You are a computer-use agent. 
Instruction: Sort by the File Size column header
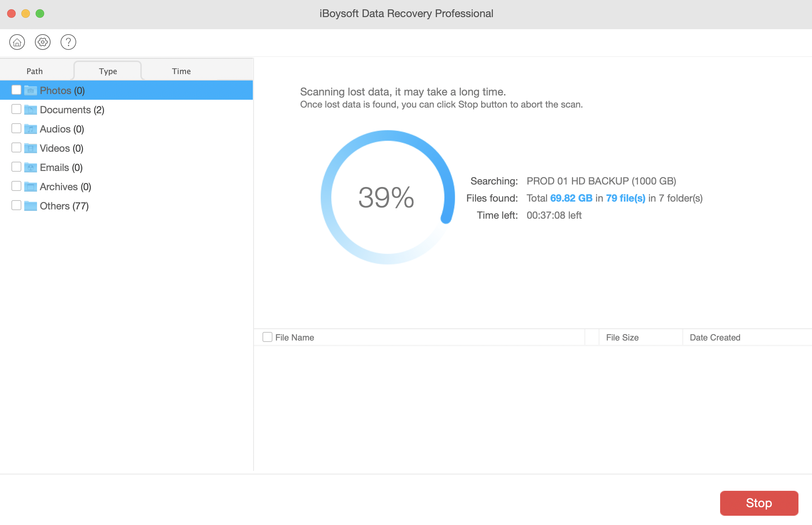[640, 337]
